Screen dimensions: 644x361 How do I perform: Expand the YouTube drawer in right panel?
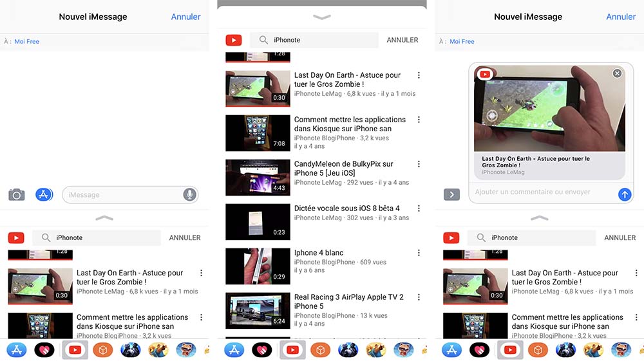(x=539, y=218)
